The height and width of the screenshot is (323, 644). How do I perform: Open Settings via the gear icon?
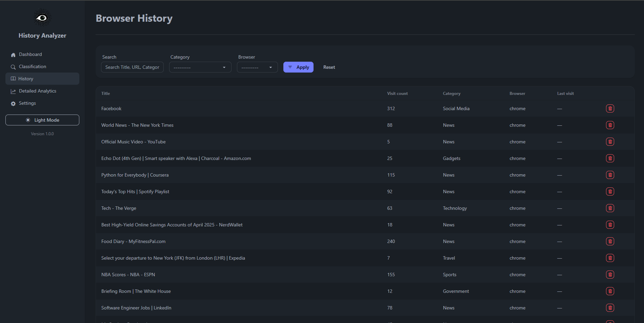[13, 103]
